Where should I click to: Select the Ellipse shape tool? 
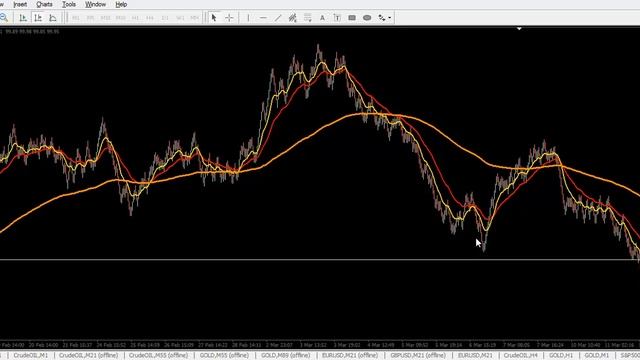tap(367, 18)
